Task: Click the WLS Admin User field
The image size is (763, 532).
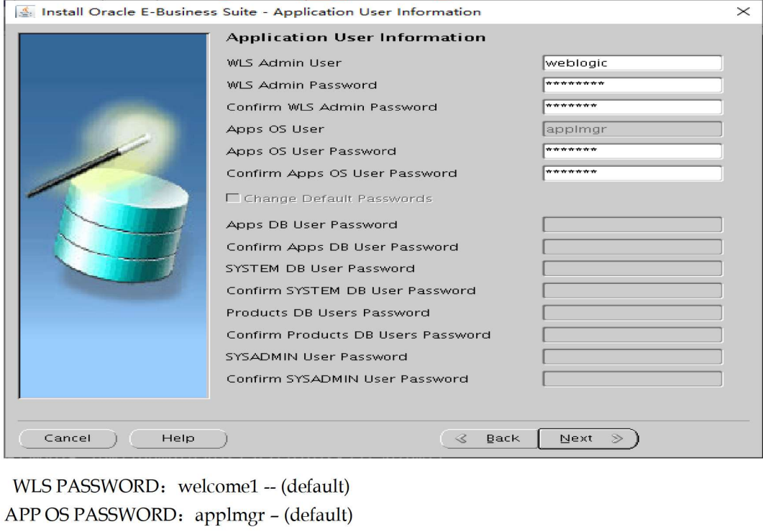Action: [x=633, y=63]
